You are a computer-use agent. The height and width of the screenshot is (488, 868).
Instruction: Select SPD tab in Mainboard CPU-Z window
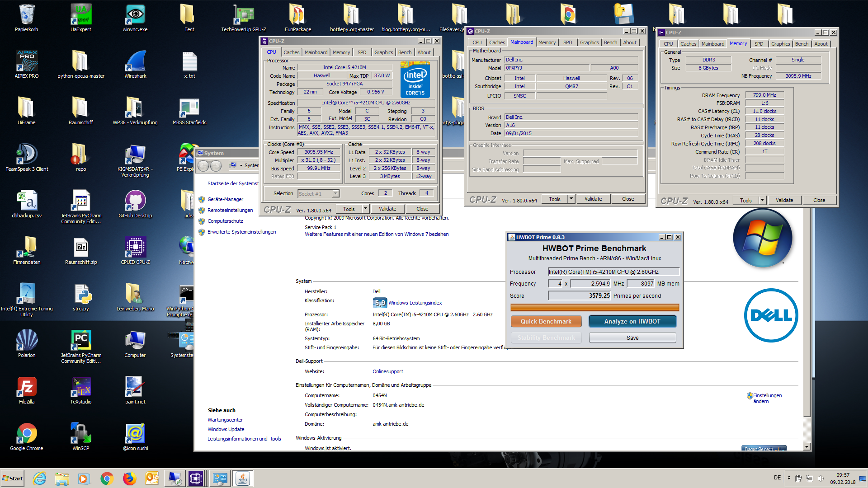pos(567,42)
